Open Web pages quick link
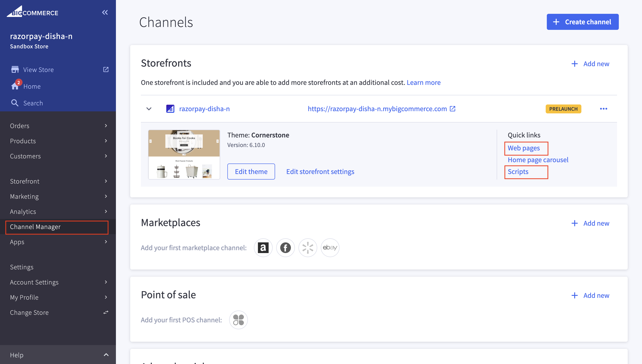The width and height of the screenshot is (642, 364). point(524,148)
